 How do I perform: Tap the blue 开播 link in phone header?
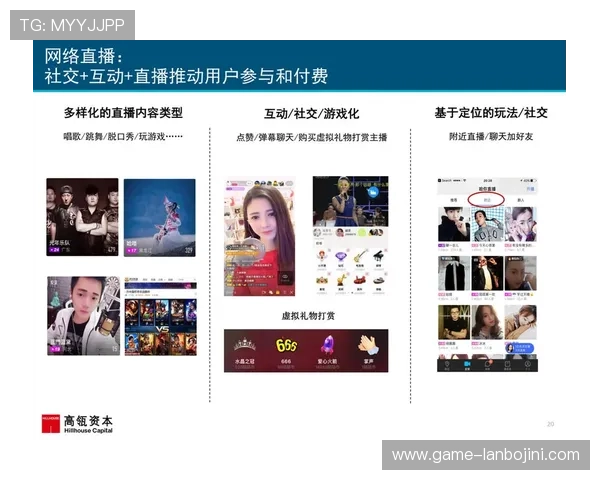tap(530, 189)
